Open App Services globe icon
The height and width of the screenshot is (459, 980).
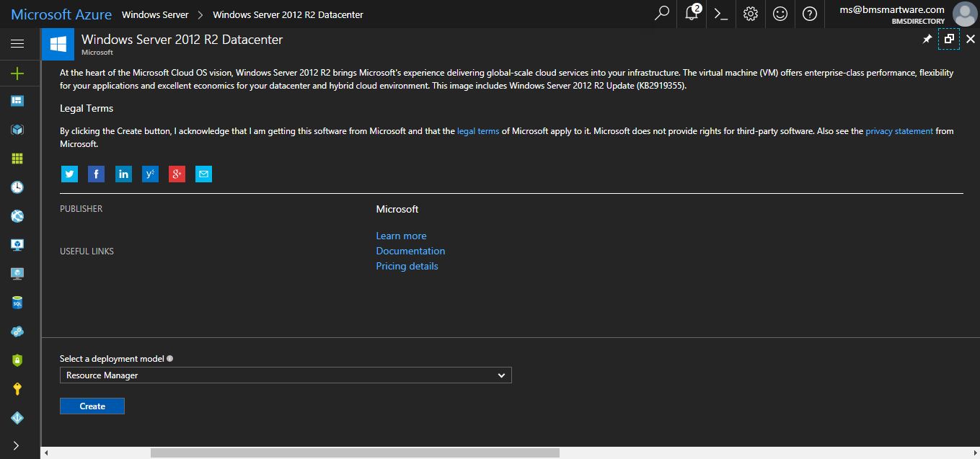(x=17, y=216)
